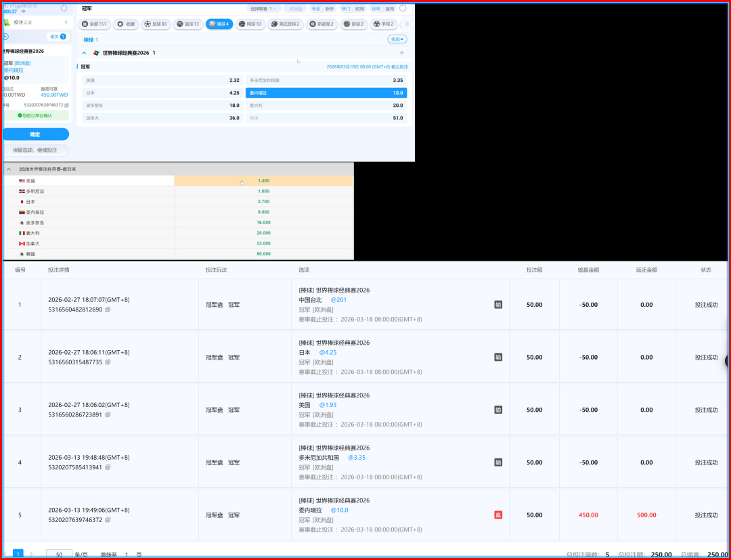731x560 pixels.
Task: Click the 输 badge in row 1
Action: coord(498,305)
